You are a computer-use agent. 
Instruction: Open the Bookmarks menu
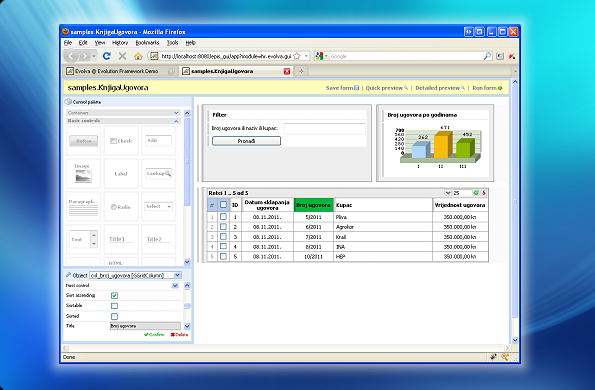147,42
